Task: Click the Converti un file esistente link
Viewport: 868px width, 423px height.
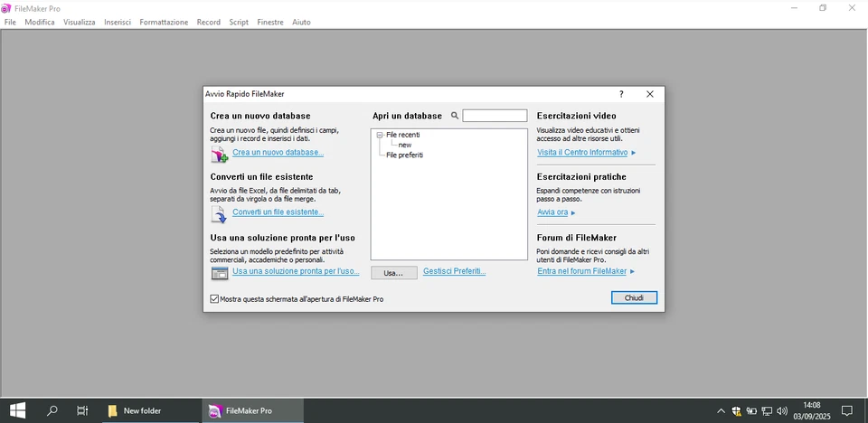Action: [278, 212]
